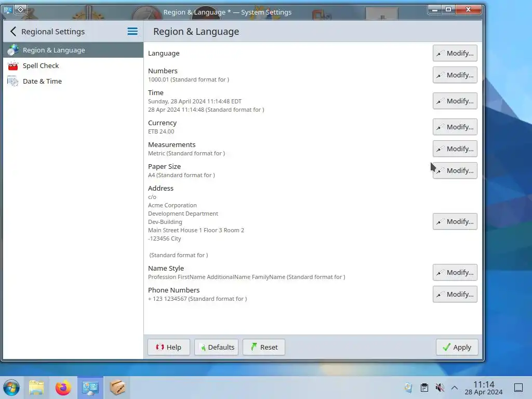Open Help for this page
532x399 pixels.
(x=169, y=347)
